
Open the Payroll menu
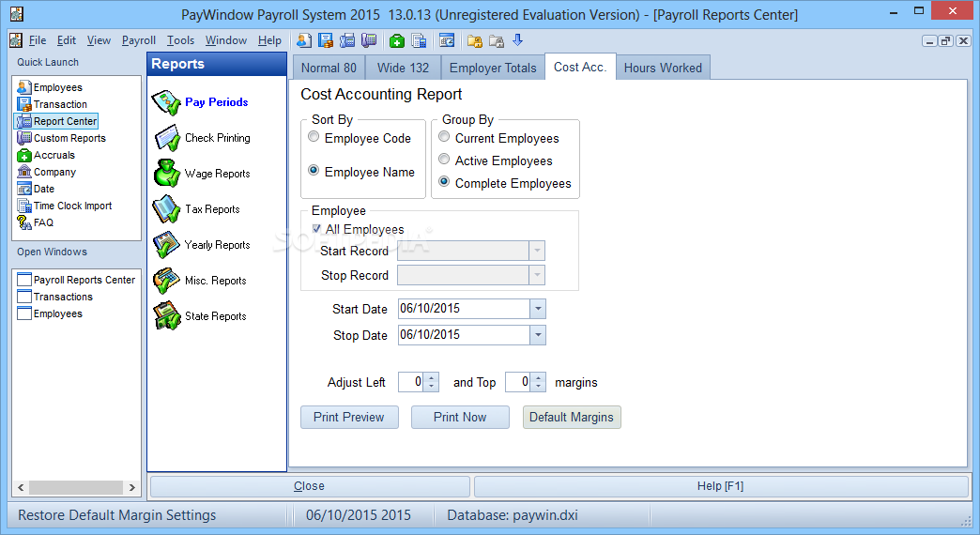coord(139,40)
